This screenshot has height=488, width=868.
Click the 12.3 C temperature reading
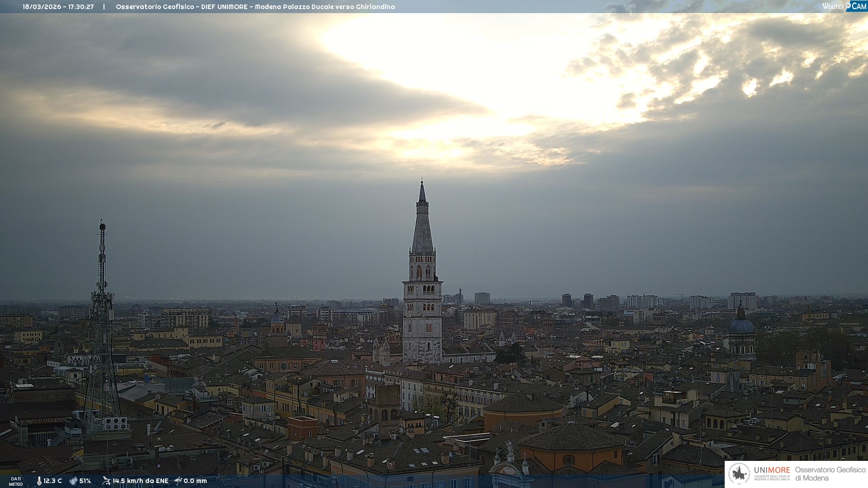click(x=52, y=481)
